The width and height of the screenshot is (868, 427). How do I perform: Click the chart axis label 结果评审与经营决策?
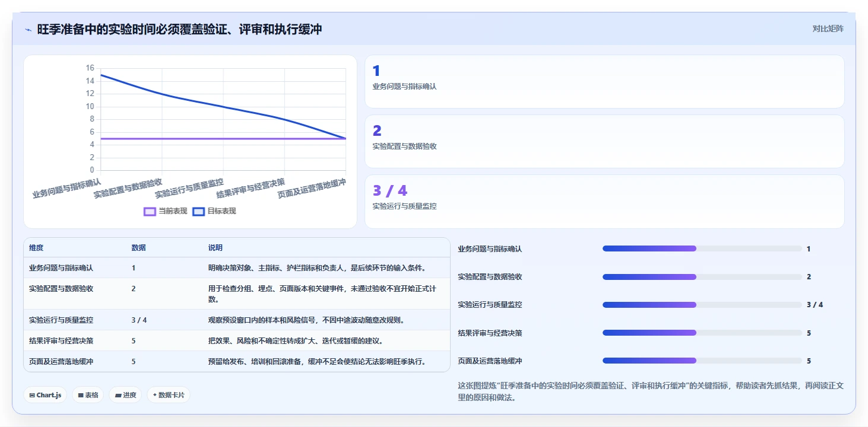click(x=250, y=188)
